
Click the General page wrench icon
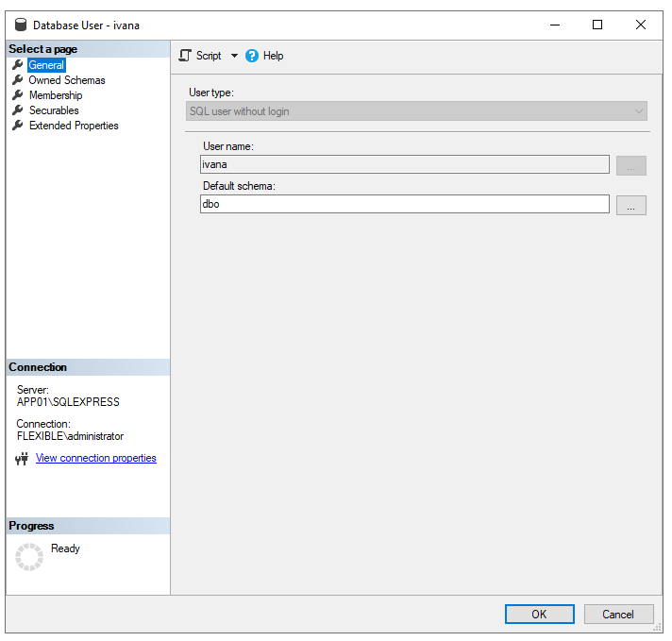coord(17,65)
